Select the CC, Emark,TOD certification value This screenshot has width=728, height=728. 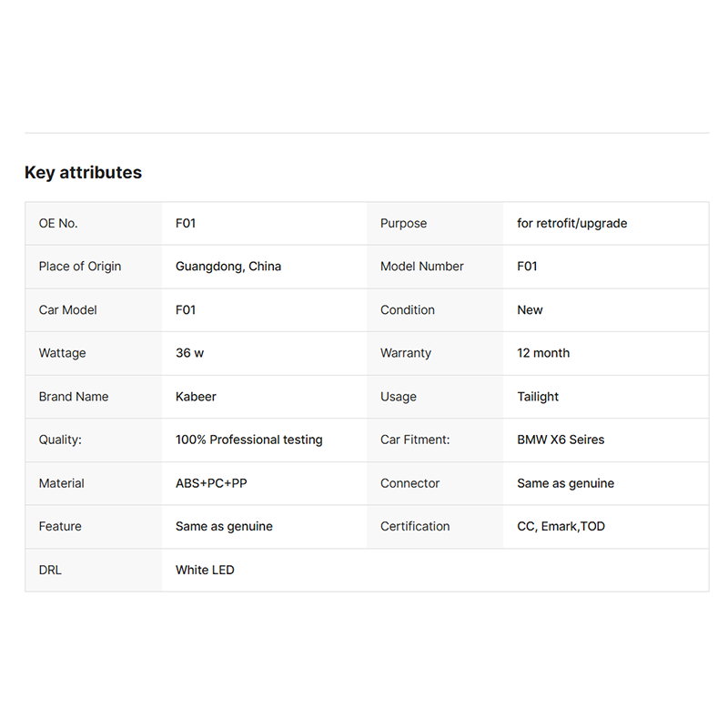[561, 527]
